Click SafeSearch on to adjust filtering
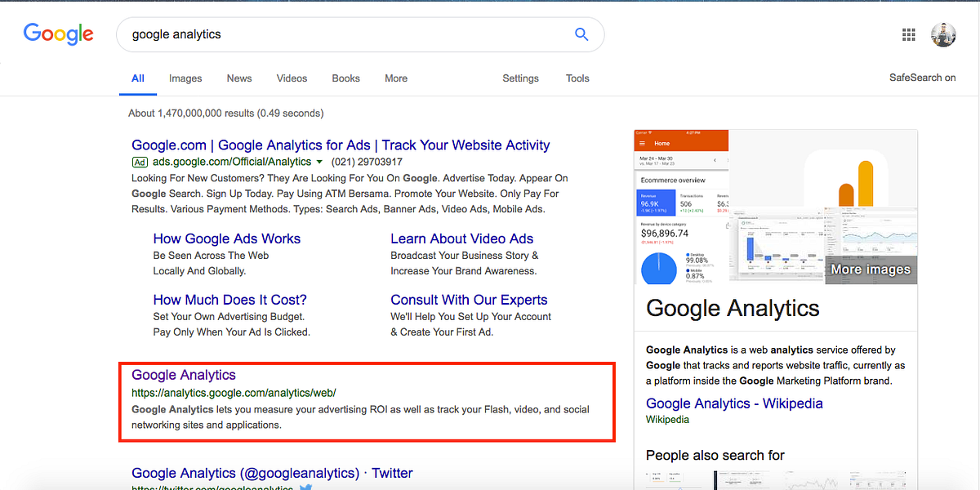This screenshot has height=490, width=980. coord(922,78)
